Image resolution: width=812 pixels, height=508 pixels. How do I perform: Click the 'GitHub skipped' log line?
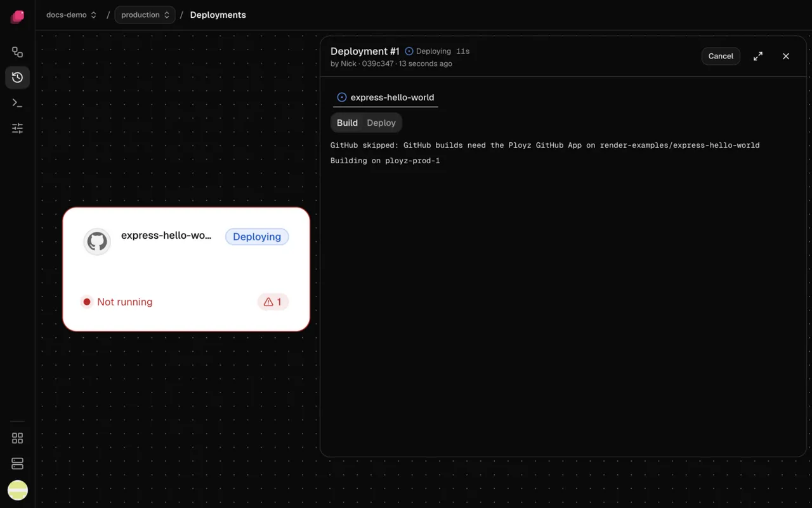(545, 145)
